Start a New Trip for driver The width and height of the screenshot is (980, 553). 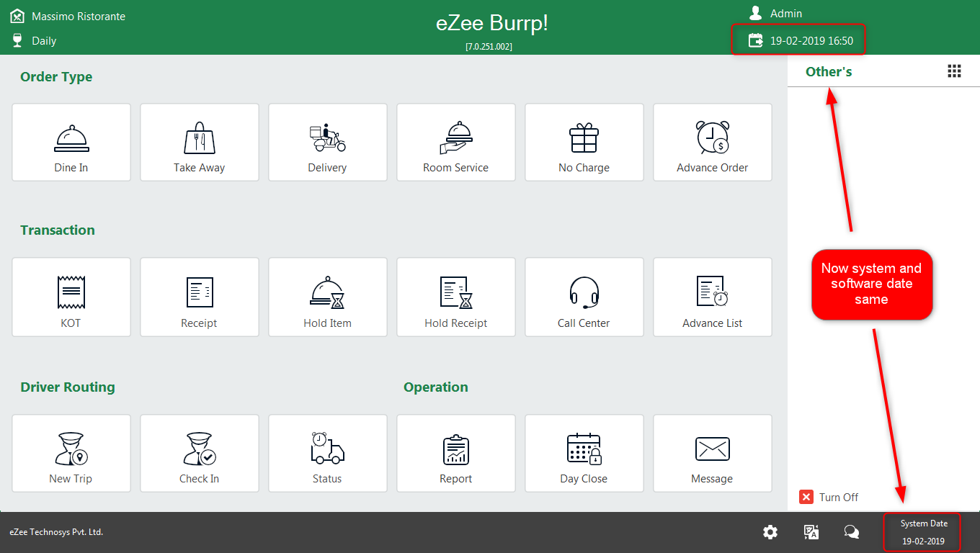(71, 453)
